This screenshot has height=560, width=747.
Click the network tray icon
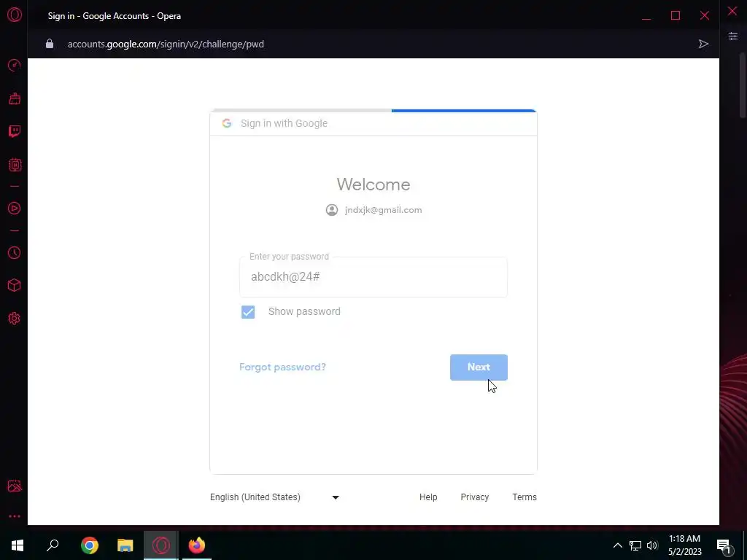coord(635,545)
